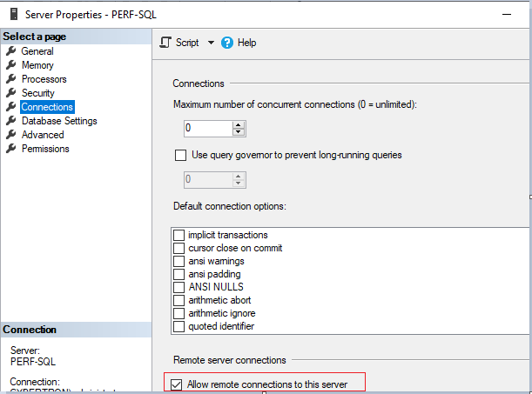Enable the query governor checkbox
The width and height of the screenshot is (532, 394).
coord(181,156)
